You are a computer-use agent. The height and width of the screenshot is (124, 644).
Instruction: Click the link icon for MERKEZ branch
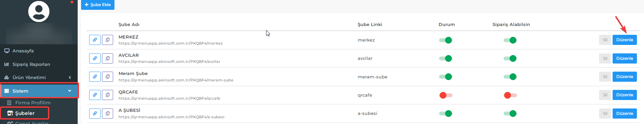coord(95,40)
